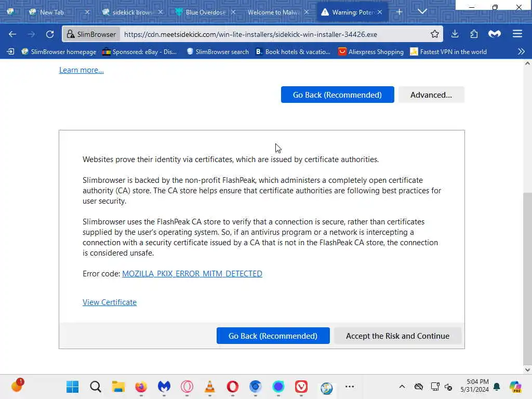This screenshot has height=399, width=532.
Task: Open the clock showing 5:04 PM
Action: click(x=474, y=385)
